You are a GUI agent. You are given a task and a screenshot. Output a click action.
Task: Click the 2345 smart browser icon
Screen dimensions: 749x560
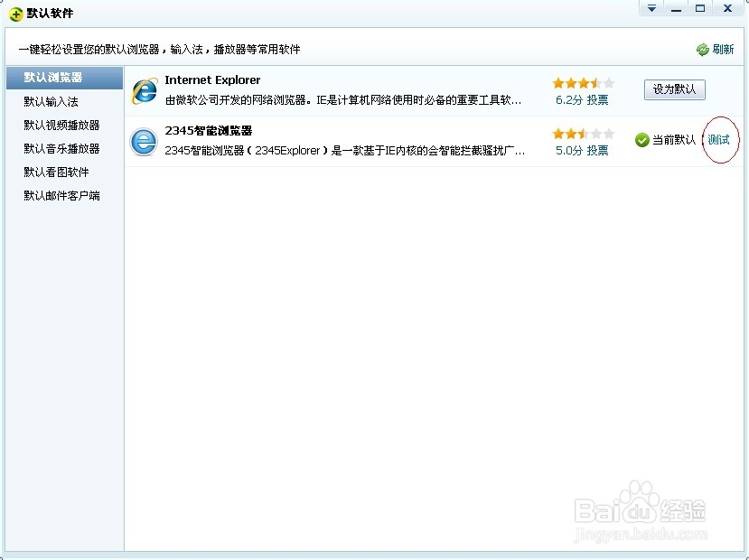144,142
